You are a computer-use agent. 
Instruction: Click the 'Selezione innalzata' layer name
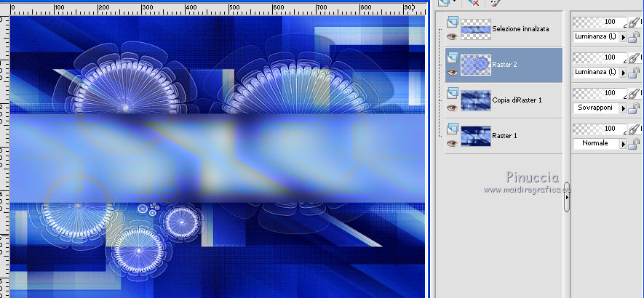pyautogui.click(x=520, y=29)
